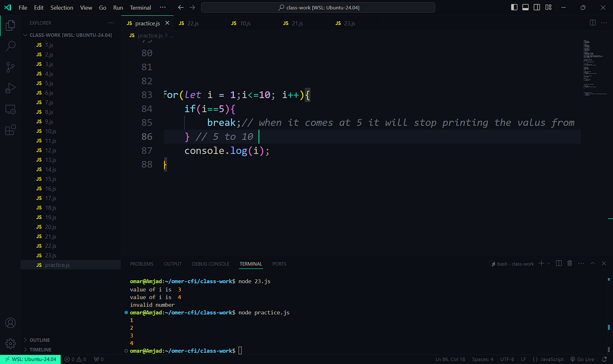Open the Accounts icon
The width and height of the screenshot is (613, 364).
coord(10,323)
